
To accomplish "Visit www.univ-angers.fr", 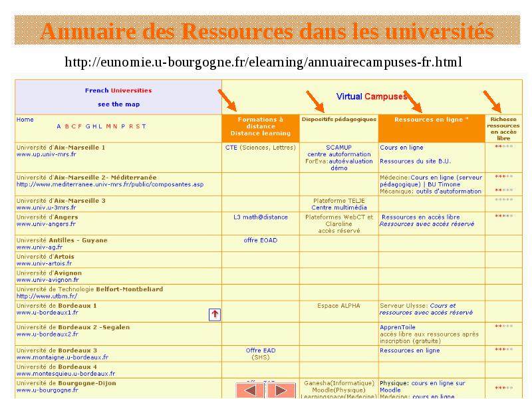I will pyautogui.click(x=46, y=224).
